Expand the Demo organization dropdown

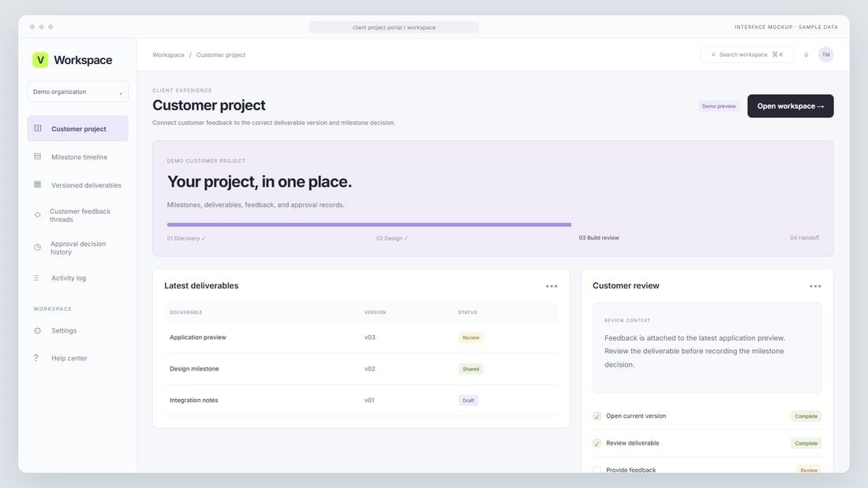click(x=77, y=92)
